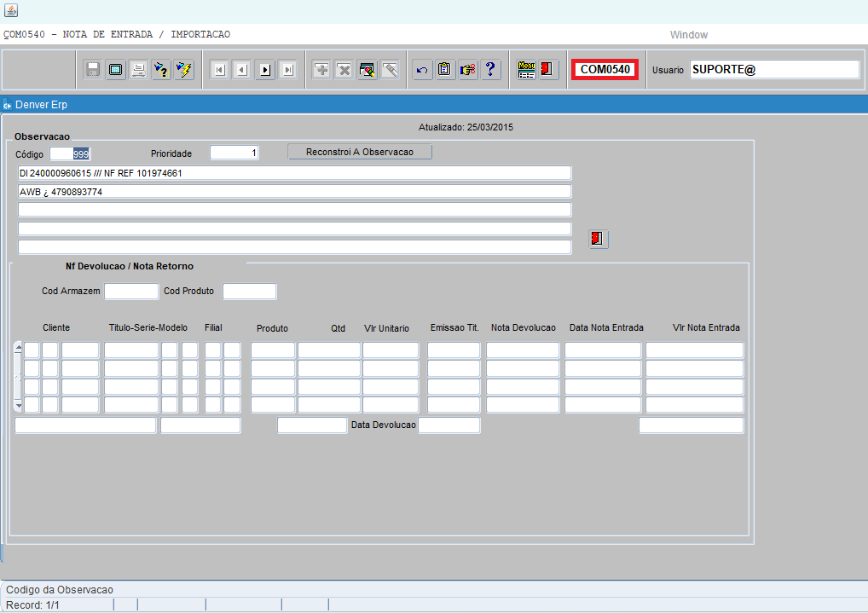Click the Emissao Tit. column header
This screenshot has height=613, width=868.
454,328
